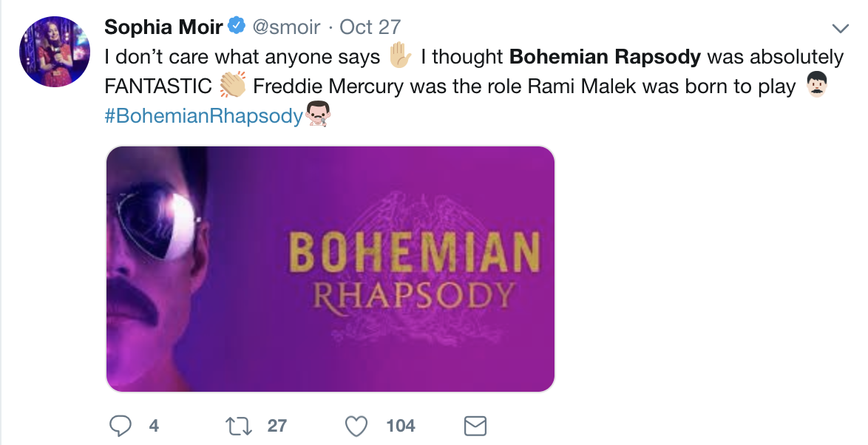Click the reply speech bubble icon

(x=121, y=426)
